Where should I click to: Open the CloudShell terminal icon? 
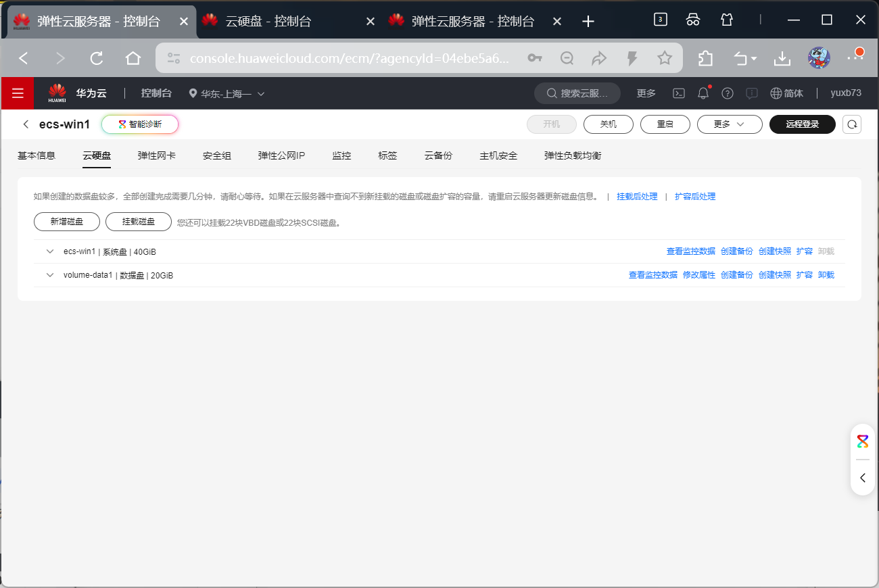pyautogui.click(x=679, y=93)
